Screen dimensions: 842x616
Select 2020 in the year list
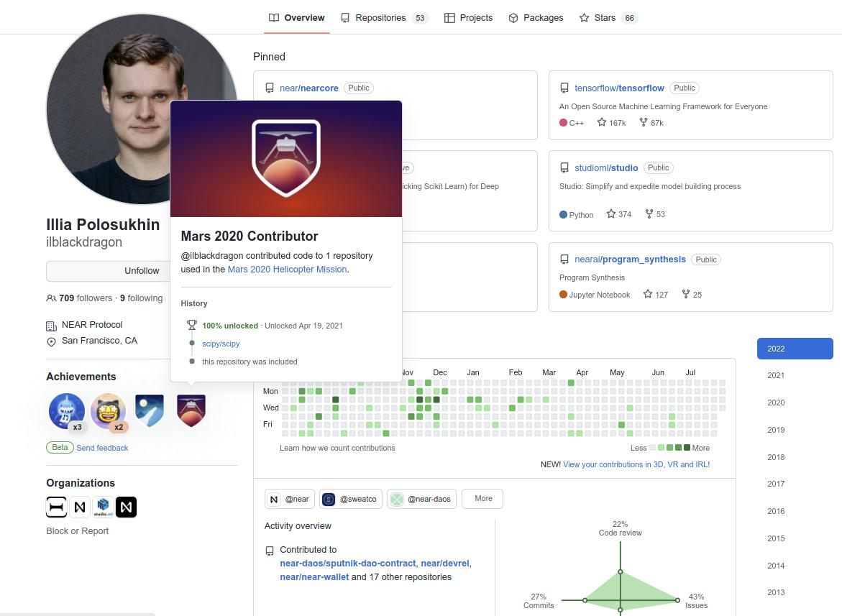pos(775,403)
